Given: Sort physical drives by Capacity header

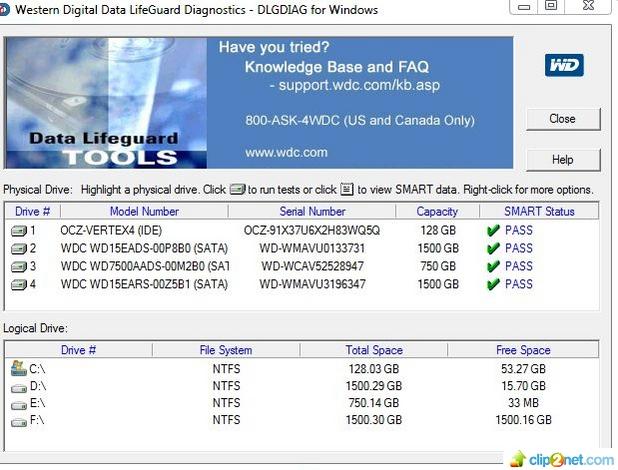Looking at the screenshot, I should [437, 211].
